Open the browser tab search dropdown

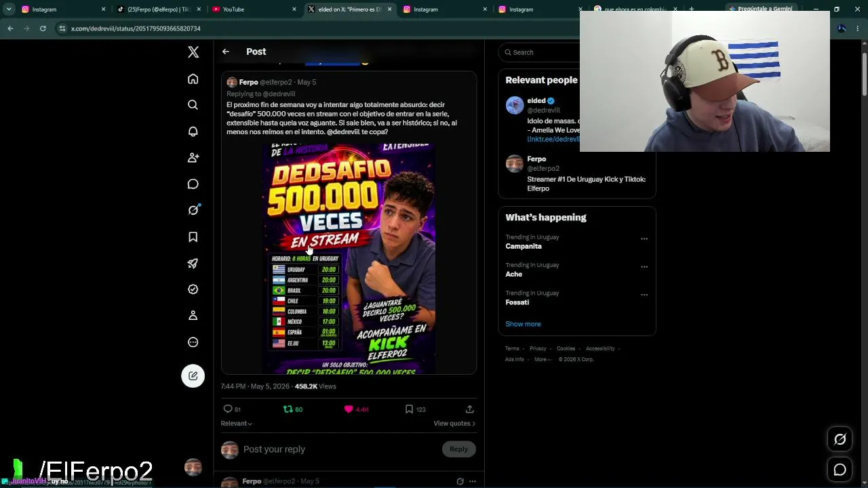tap(9, 9)
